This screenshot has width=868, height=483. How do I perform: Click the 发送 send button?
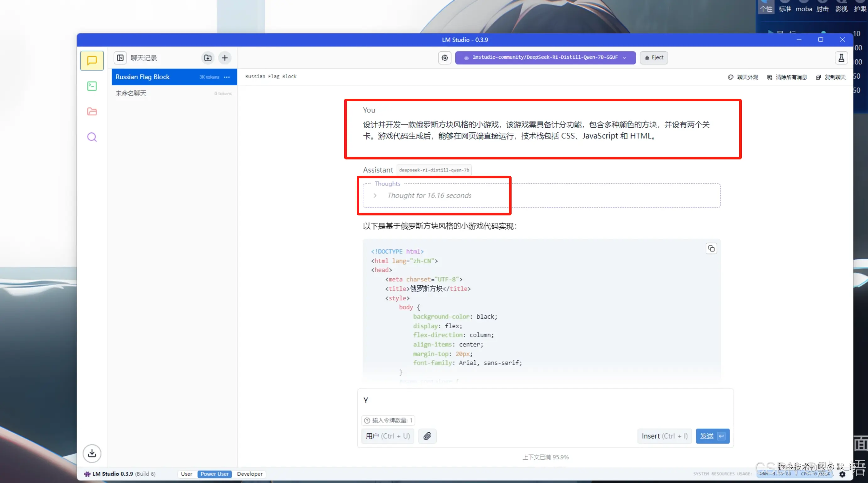(x=712, y=436)
